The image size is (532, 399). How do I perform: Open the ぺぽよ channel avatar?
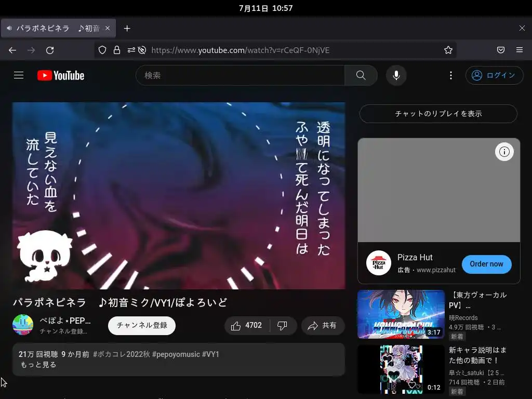[23, 325]
